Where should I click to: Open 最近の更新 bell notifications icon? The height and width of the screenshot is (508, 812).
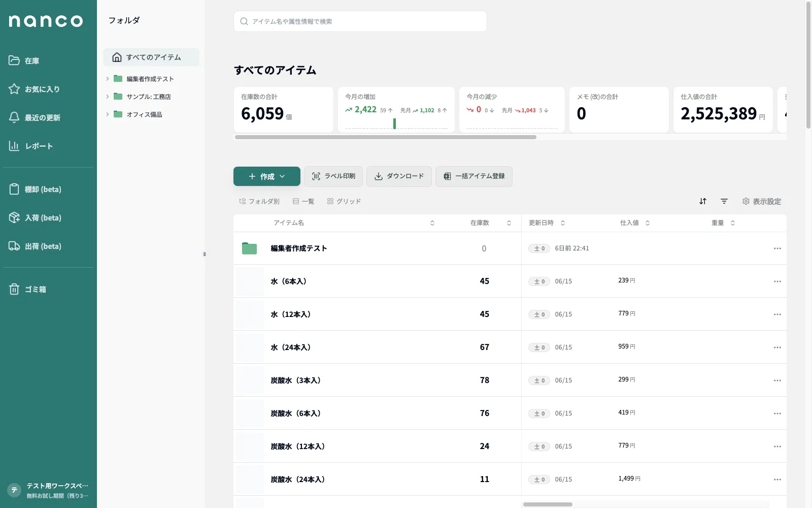(14, 117)
